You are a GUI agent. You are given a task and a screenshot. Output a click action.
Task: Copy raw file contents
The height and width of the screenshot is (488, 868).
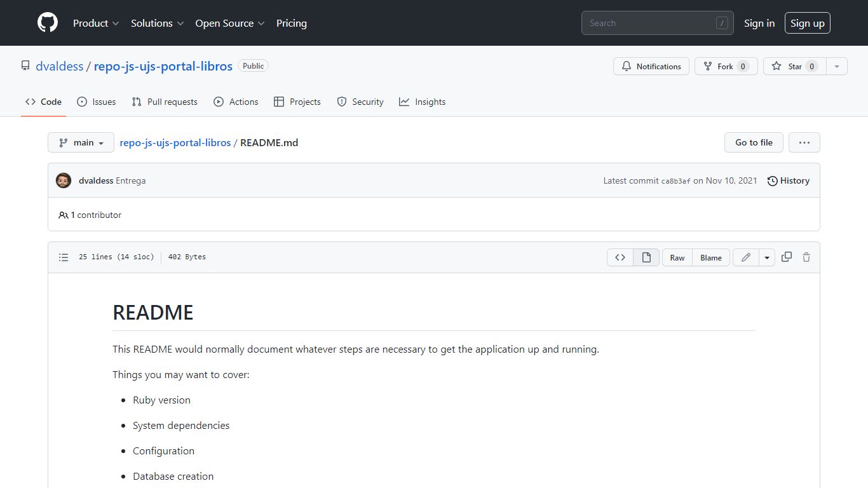(787, 257)
